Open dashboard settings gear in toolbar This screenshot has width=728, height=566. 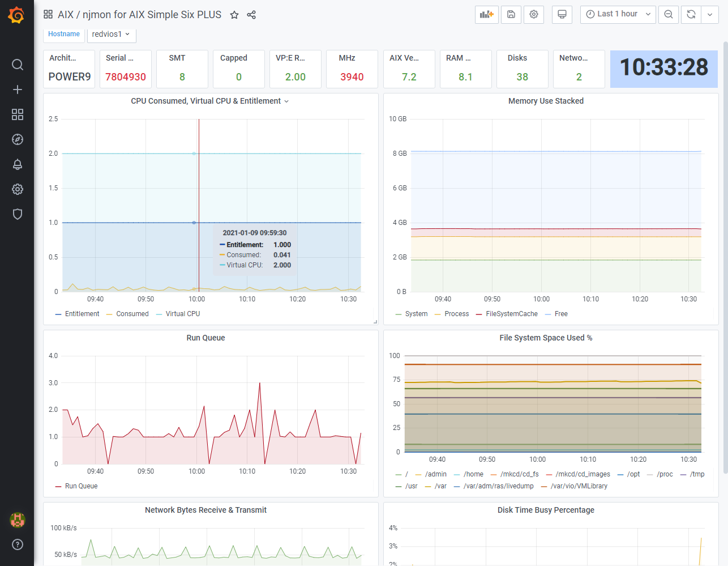pyautogui.click(x=534, y=14)
